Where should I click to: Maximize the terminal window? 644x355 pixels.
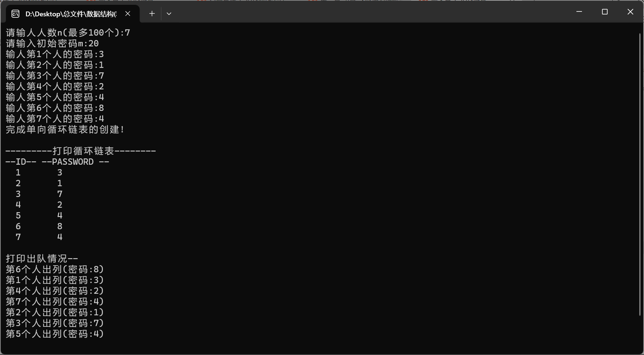pos(605,12)
